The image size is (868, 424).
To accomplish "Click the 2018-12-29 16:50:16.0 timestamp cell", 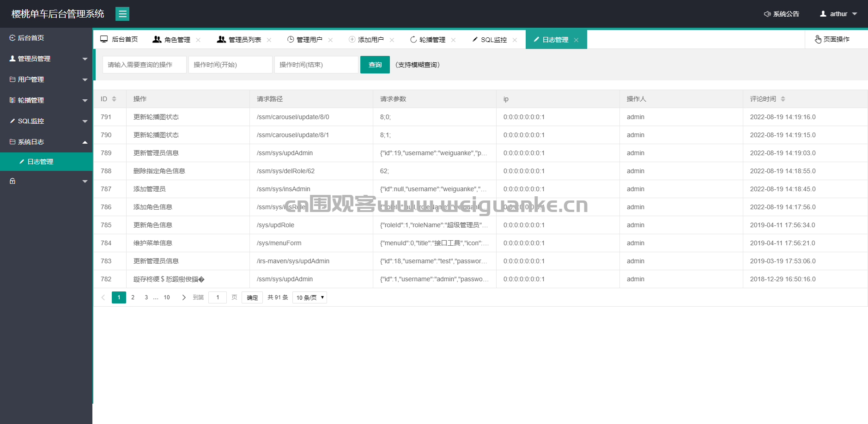I will (805, 279).
